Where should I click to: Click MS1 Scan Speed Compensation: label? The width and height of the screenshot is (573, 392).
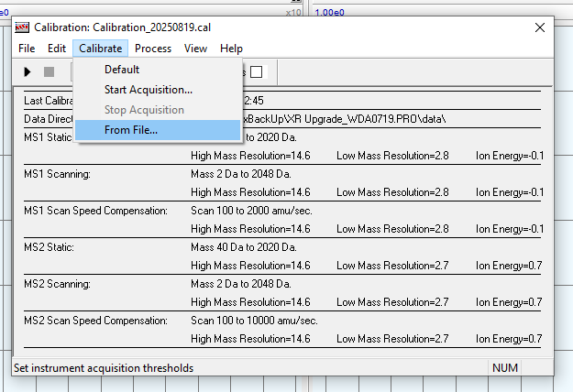tap(95, 211)
